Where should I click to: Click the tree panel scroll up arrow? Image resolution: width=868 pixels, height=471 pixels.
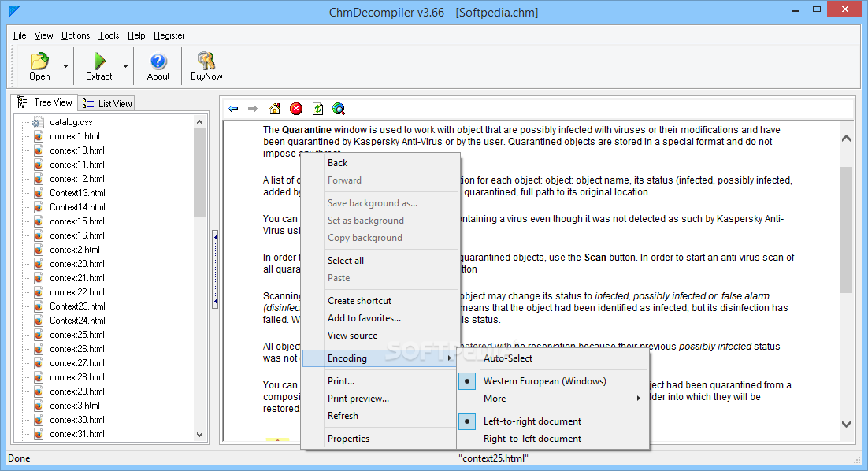click(200, 122)
